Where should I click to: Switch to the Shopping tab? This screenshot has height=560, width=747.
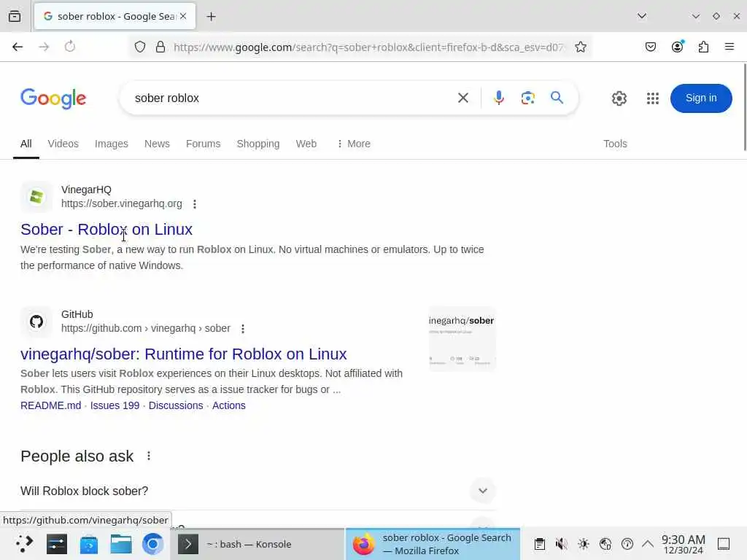point(258,144)
